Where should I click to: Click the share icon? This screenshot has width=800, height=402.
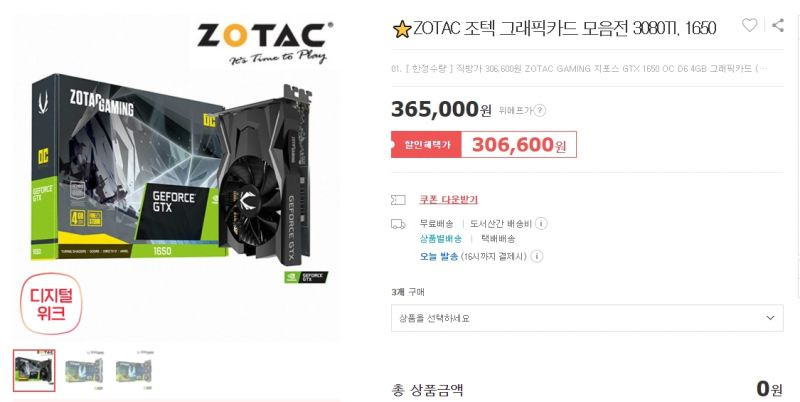point(778,24)
